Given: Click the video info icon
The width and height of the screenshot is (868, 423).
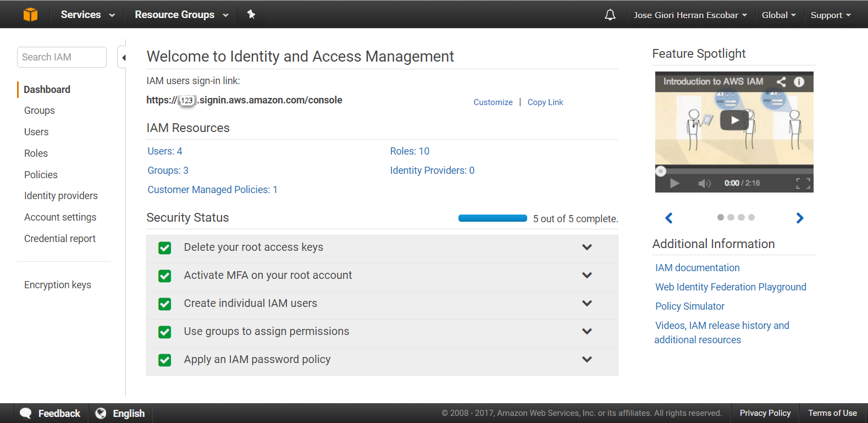Looking at the screenshot, I should (799, 81).
